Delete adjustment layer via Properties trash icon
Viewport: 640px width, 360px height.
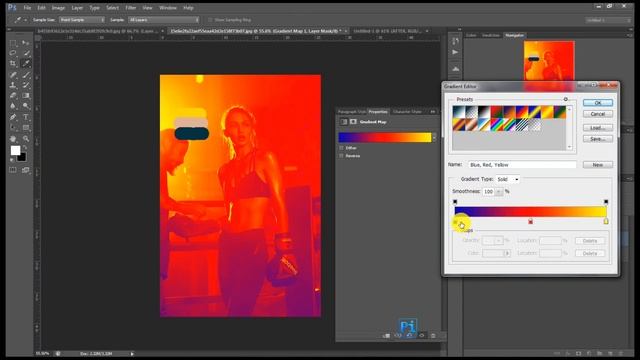point(433,336)
